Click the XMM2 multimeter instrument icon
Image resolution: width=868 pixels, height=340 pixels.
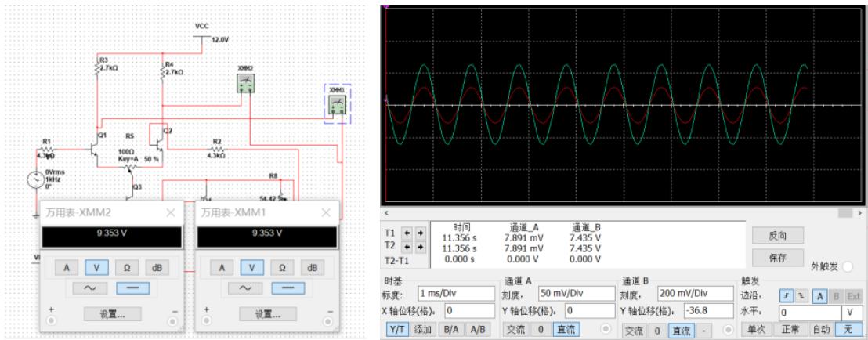pos(246,84)
